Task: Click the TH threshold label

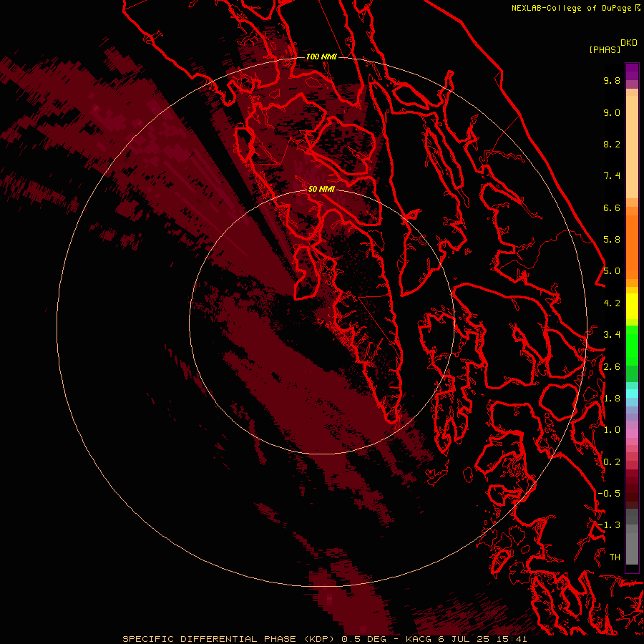Action: pos(615,557)
